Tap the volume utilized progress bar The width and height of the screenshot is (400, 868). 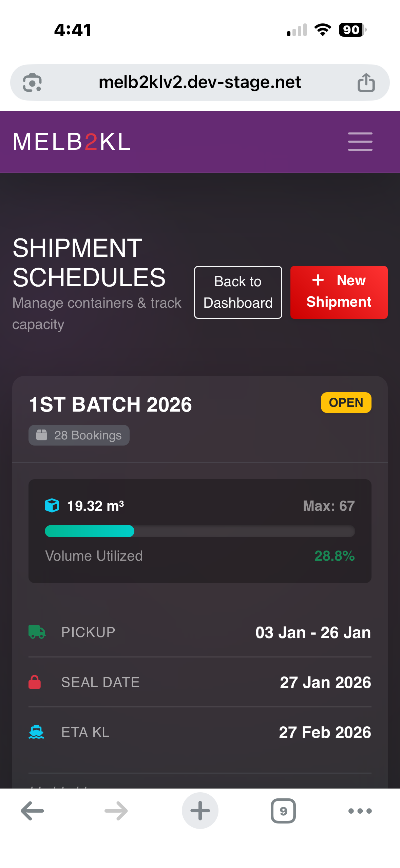pos(200,531)
